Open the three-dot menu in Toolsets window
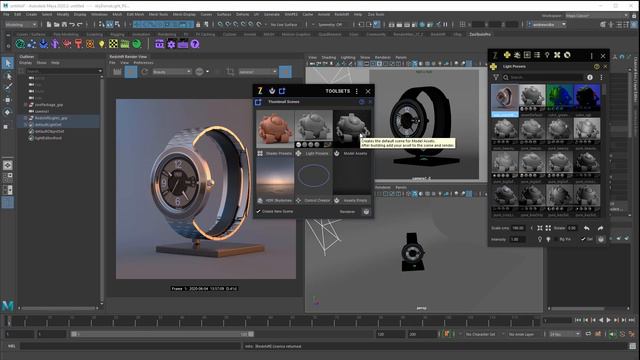 point(357,91)
